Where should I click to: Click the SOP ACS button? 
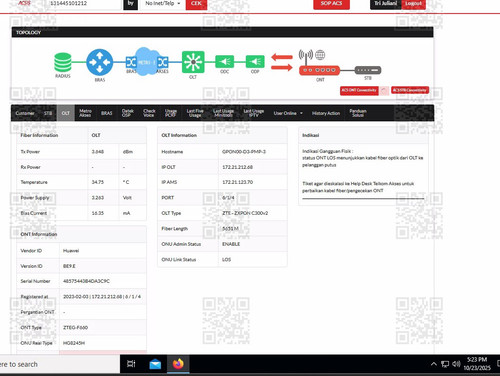click(x=331, y=4)
